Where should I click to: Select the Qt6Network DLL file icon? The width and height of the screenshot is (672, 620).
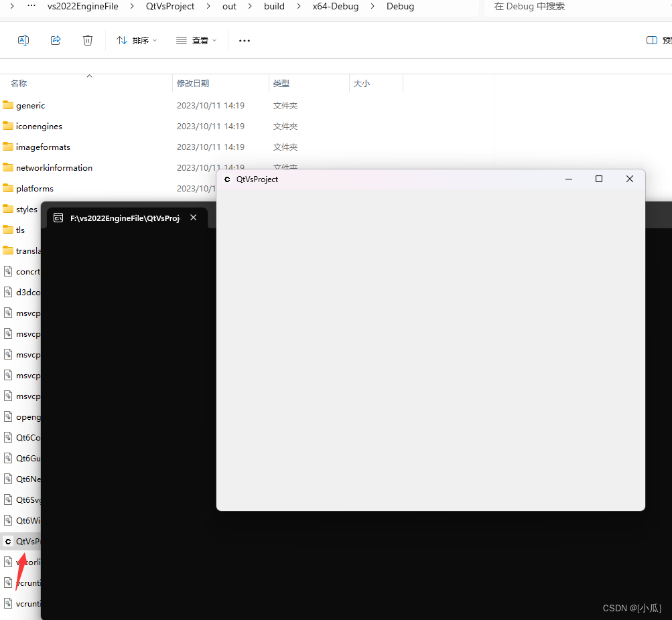click(8, 479)
